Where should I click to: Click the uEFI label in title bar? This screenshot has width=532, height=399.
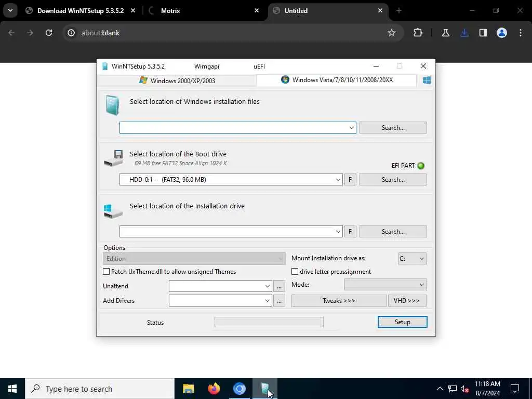coord(259,66)
